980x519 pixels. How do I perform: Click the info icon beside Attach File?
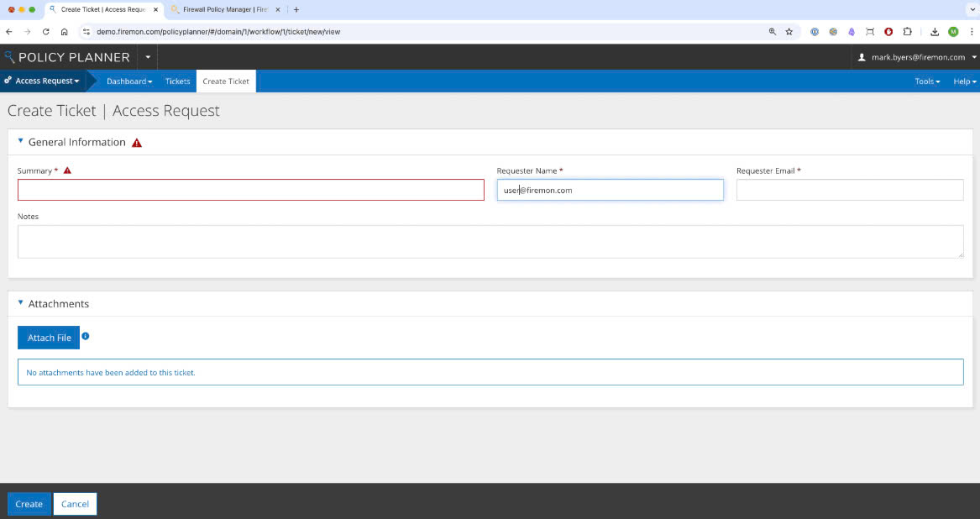coord(86,336)
